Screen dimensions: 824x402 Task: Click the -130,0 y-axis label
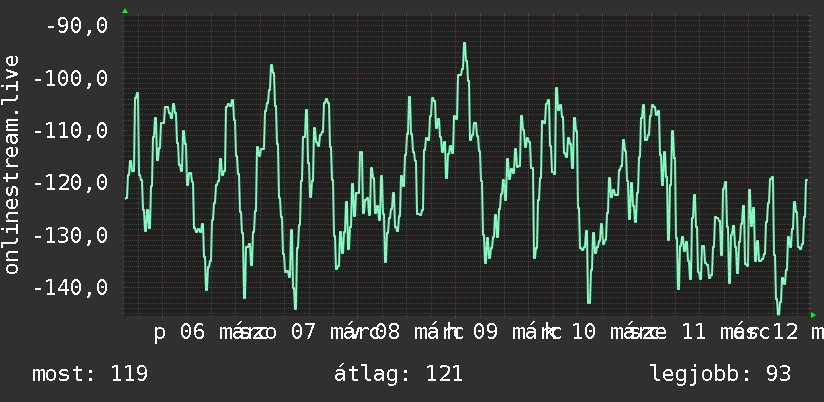(70, 235)
